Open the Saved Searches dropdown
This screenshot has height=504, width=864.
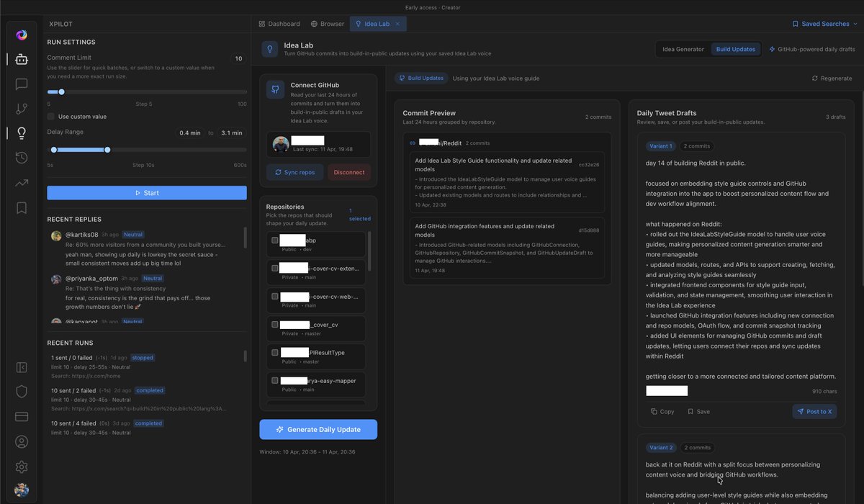(x=824, y=24)
